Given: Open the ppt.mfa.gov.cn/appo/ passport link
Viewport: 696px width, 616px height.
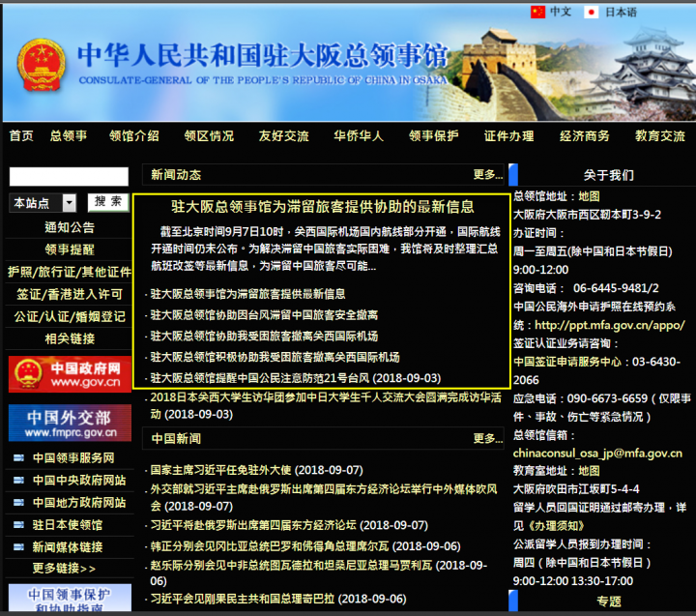Looking at the screenshot, I should [x=609, y=325].
